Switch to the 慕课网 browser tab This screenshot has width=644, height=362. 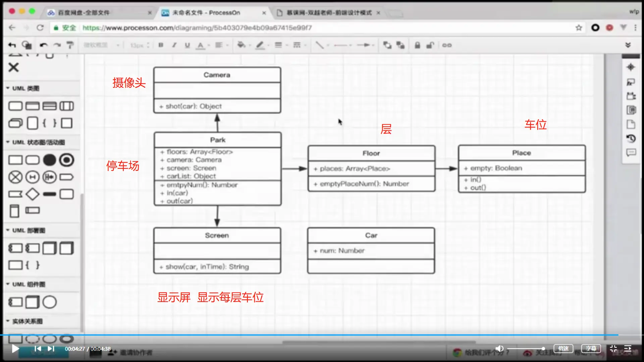329,13
